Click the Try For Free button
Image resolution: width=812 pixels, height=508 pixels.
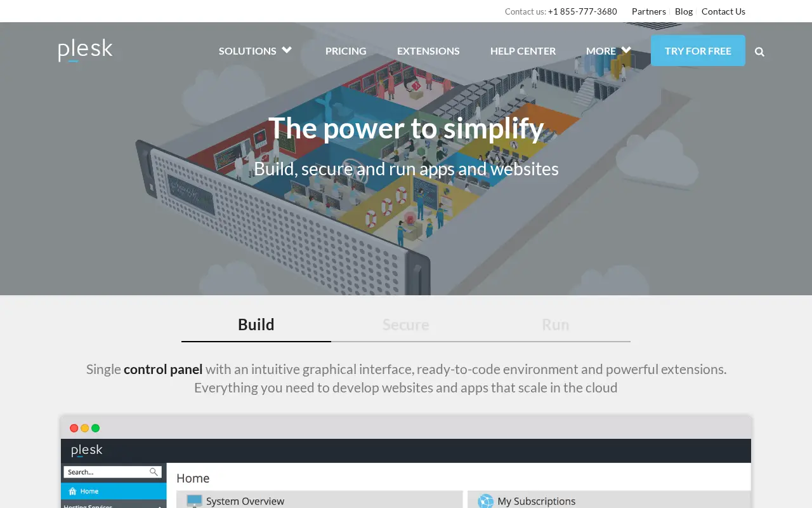698,50
